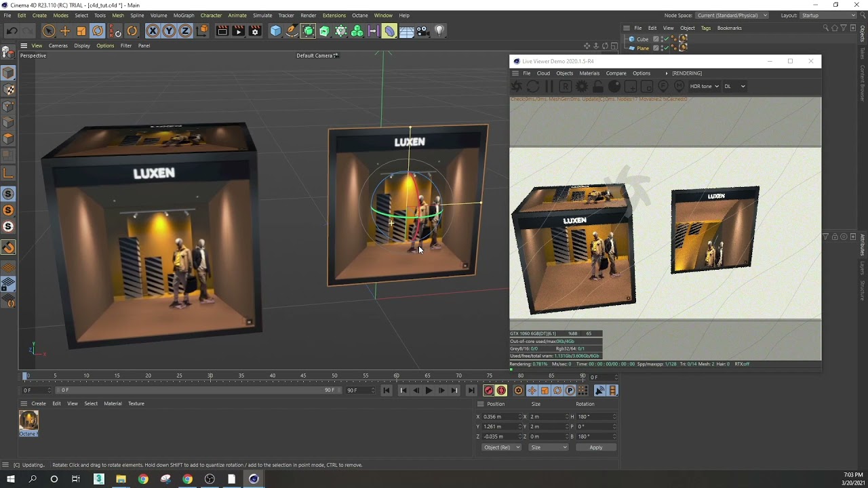Click the Windows Start button
The width and height of the screenshot is (868, 488).
click(x=10, y=479)
